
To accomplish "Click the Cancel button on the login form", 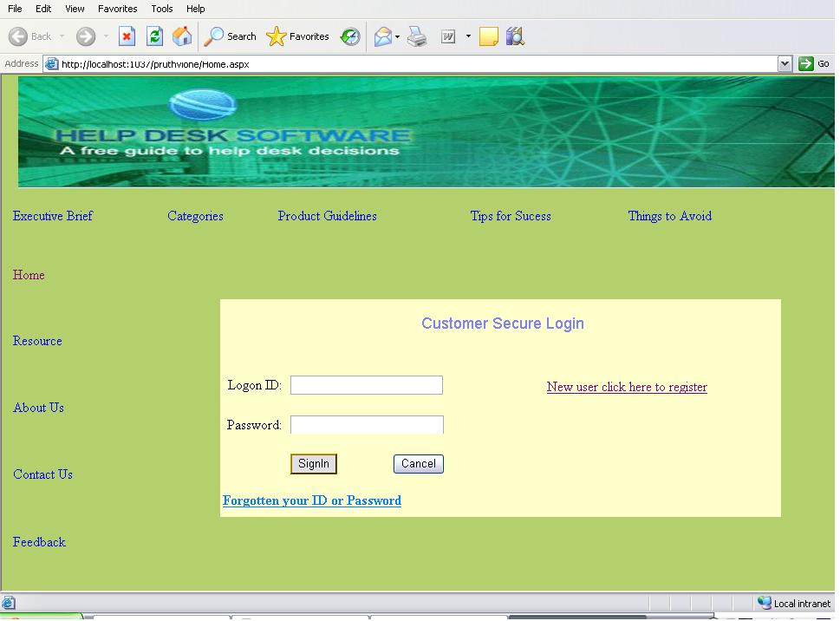I will (x=419, y=464).
